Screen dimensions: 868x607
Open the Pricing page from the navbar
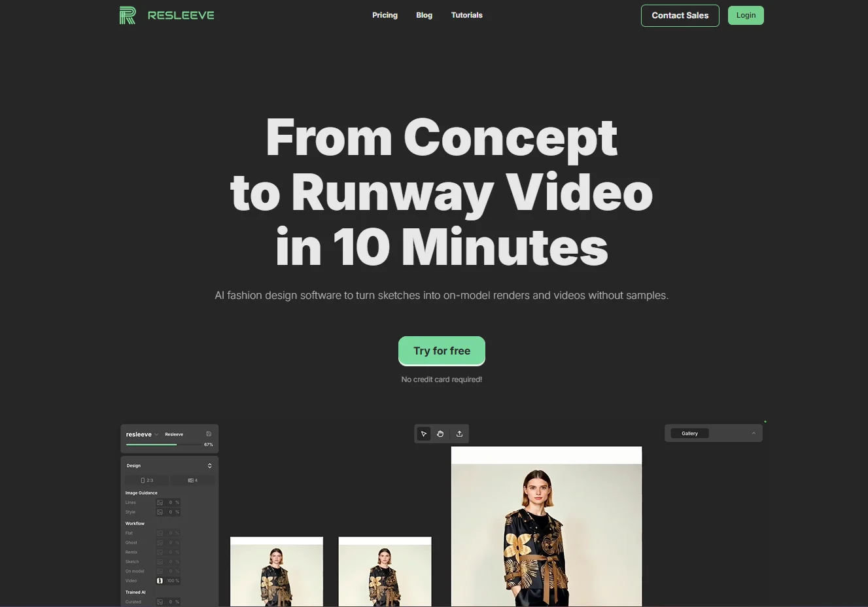tap(385, 14)
